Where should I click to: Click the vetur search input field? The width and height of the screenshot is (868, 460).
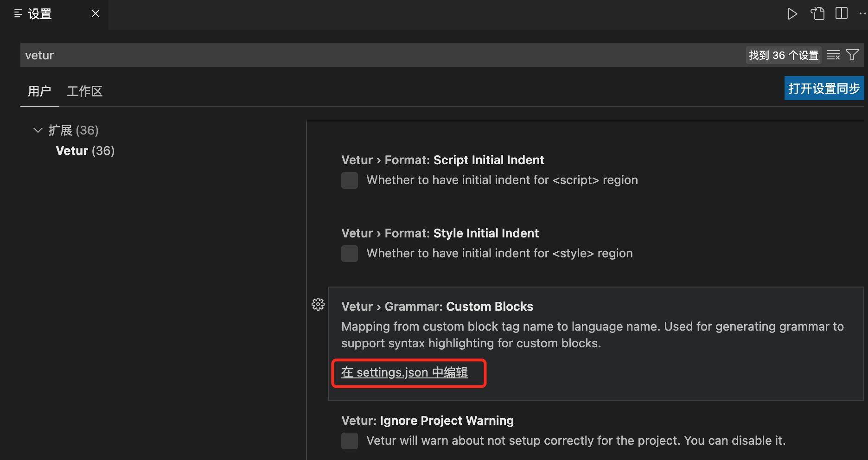[x=185, y=55]
